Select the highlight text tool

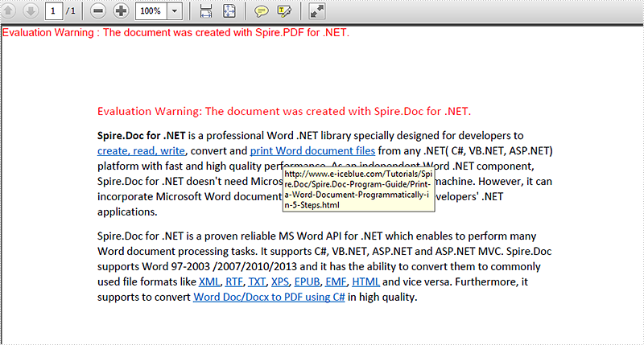pos(284,11)
